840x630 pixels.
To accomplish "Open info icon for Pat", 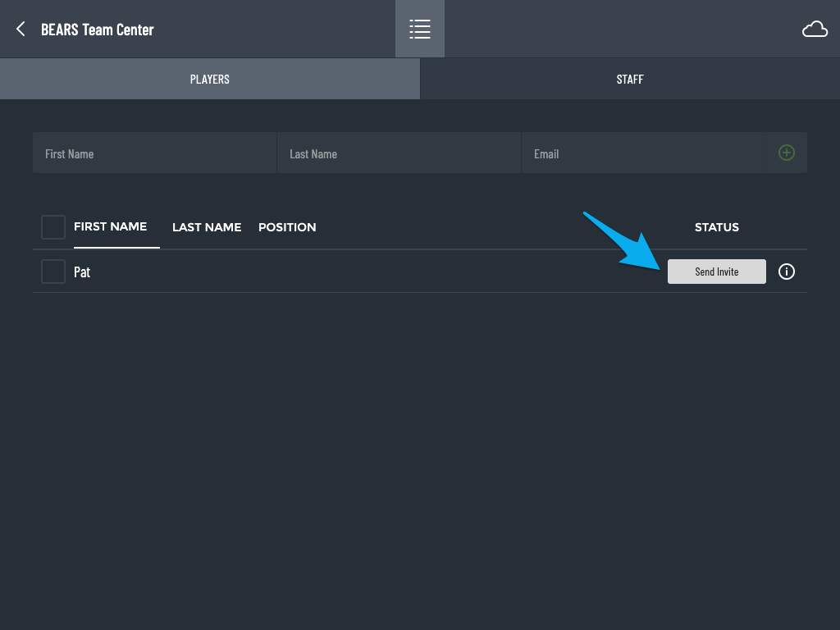I will [787, 272].
